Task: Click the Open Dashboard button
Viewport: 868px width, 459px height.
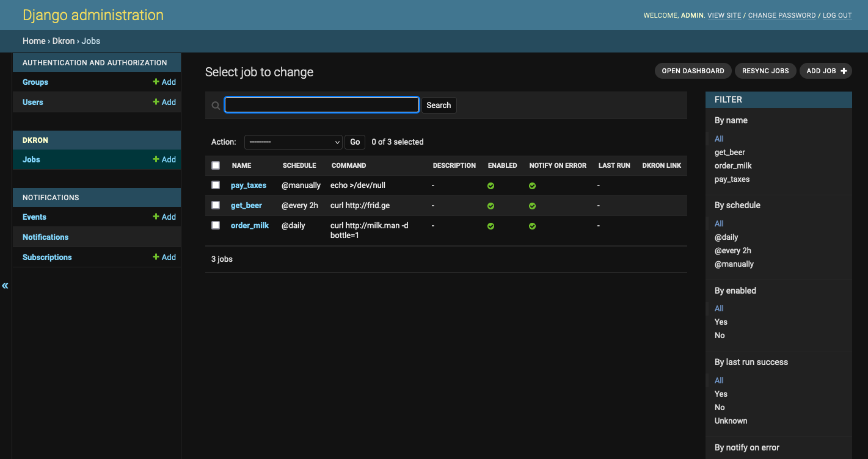Action: [693, 71]
